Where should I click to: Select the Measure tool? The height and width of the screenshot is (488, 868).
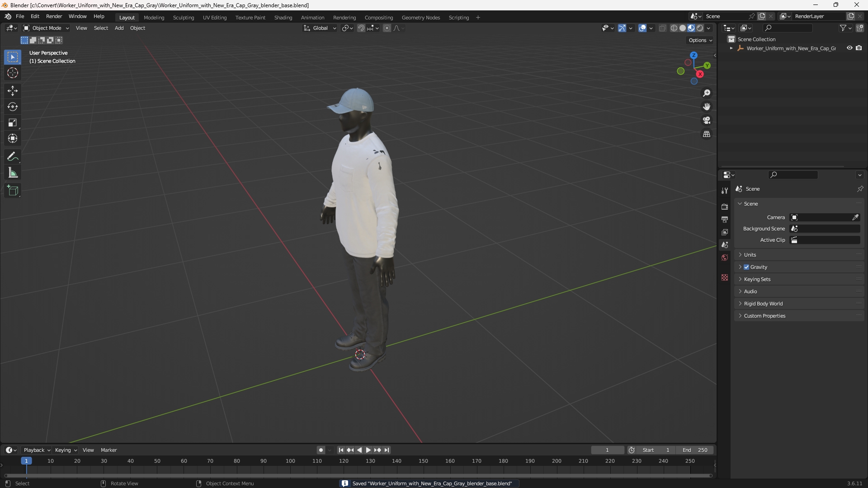pos(13,173)
